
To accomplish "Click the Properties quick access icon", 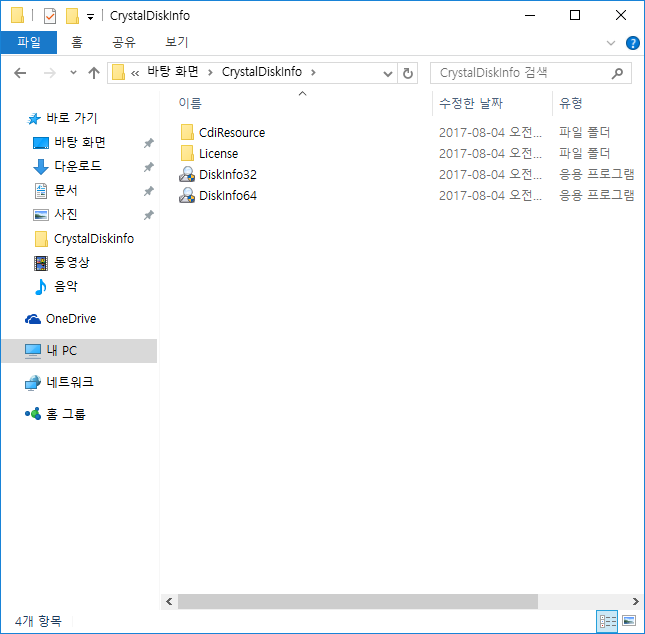I will click(50, 16).
